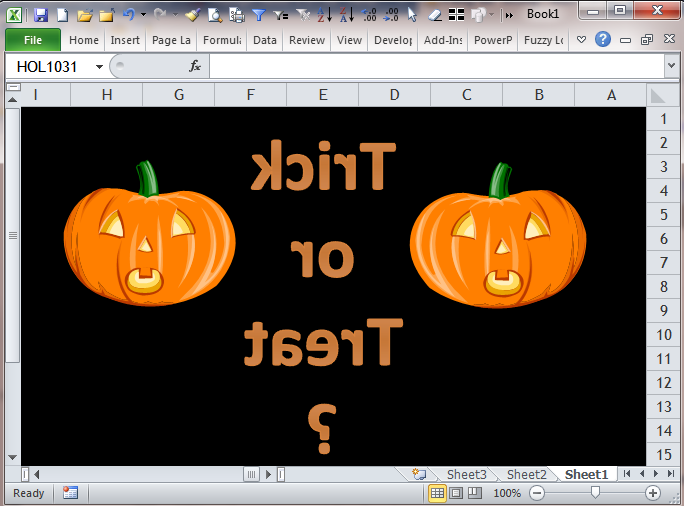Open the File backstage menu
The image size is (684, 506).
tap(33, 41)
